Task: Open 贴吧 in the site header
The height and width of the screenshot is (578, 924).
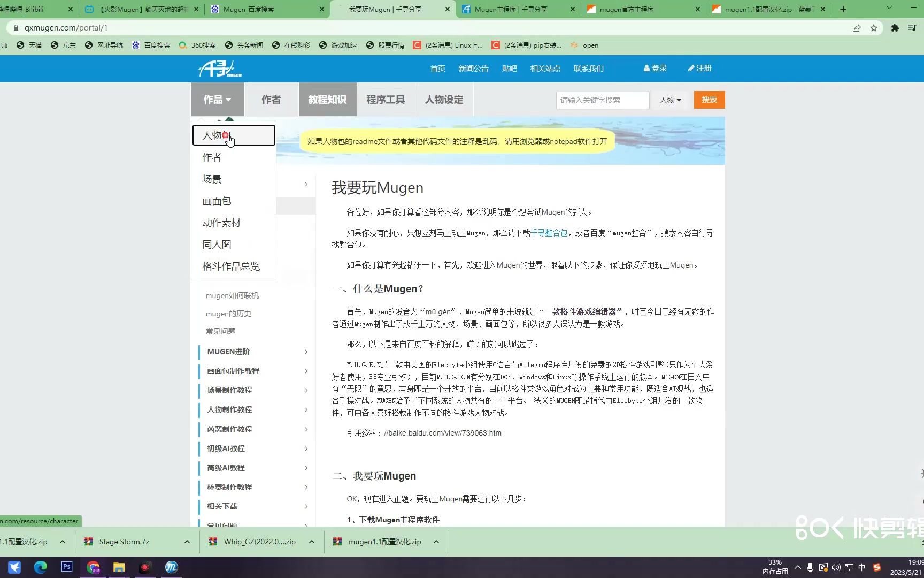Action: coord(510,69)
